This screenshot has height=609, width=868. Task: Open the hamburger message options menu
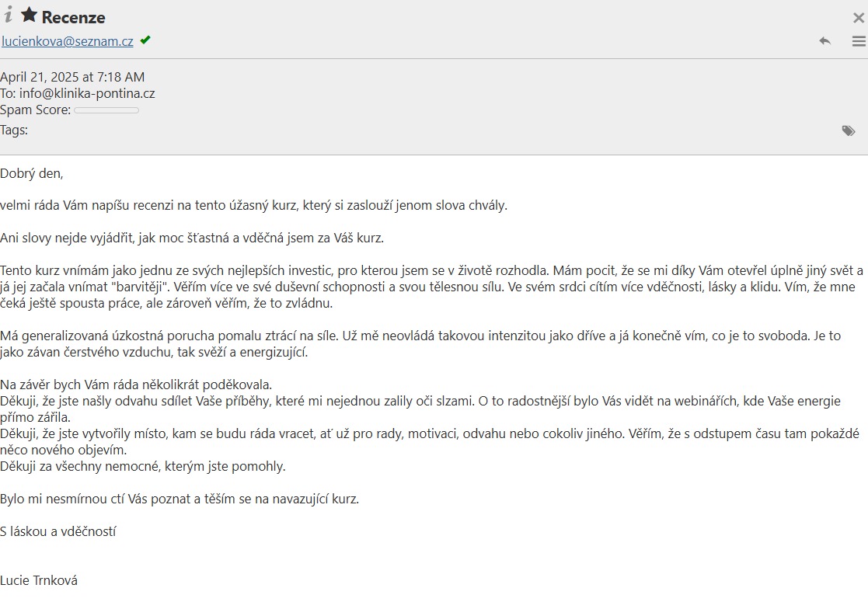pyautogui.click(x=859, y=41)
